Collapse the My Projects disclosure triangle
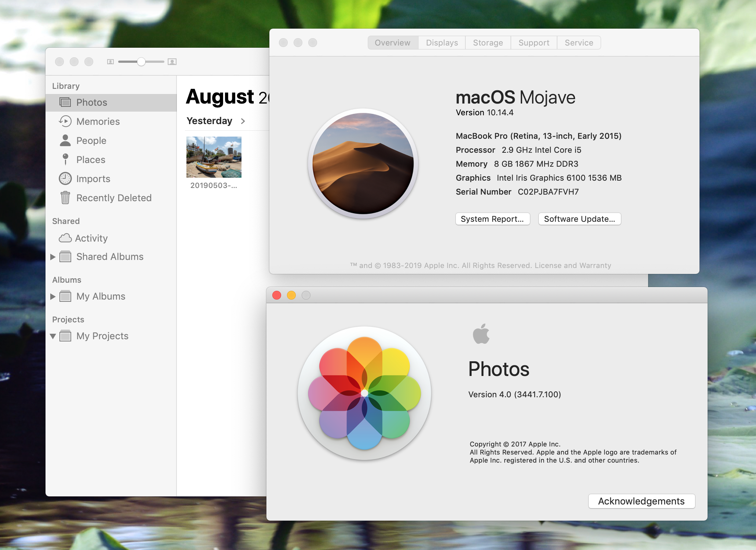This screenshot has width=756, height=550. tap(53, 336)
